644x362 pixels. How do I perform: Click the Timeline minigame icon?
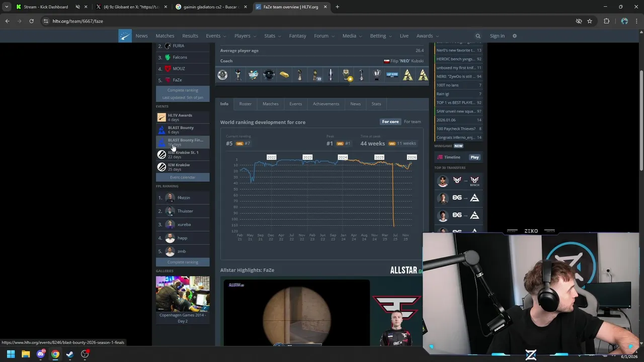(x=440, y=157)
